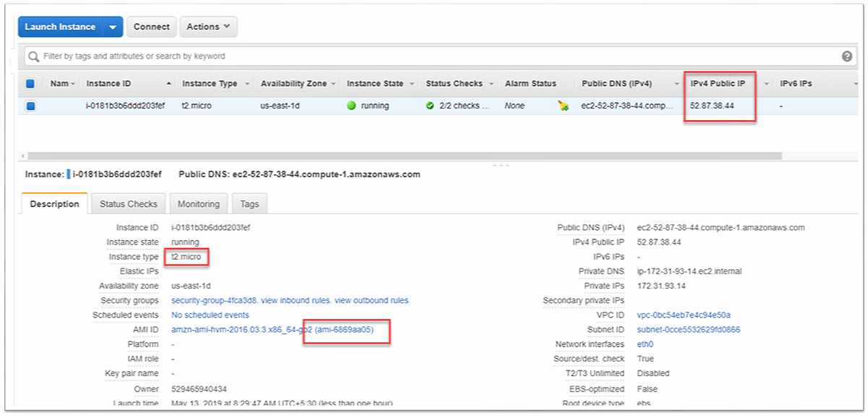The height and width of the screenshot is (416, 868).
Task: Select the Tags tab
Action: (x=250, y=204)
